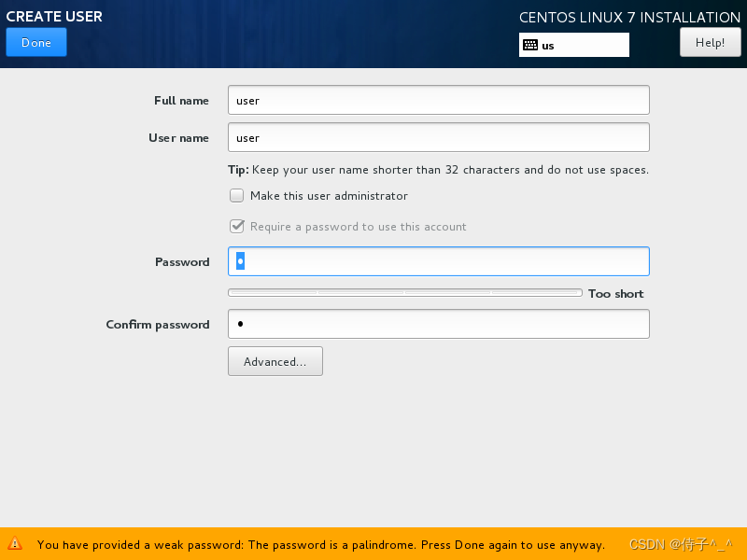Viewport: 747px width, 560px height.
Task: Click Make this user administrator label text
Action: [329, 196]
